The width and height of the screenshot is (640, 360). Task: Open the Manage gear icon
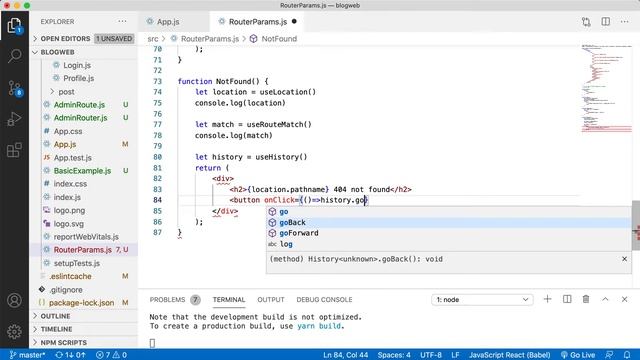14,331
